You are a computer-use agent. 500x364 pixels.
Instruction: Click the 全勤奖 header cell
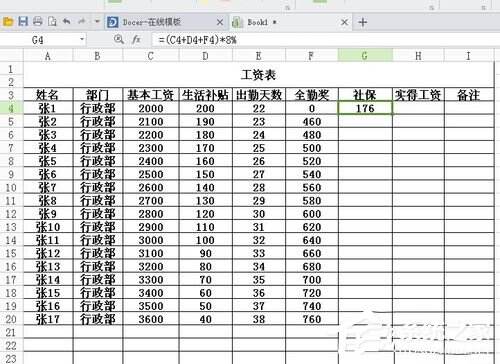(x=311, y=95)
